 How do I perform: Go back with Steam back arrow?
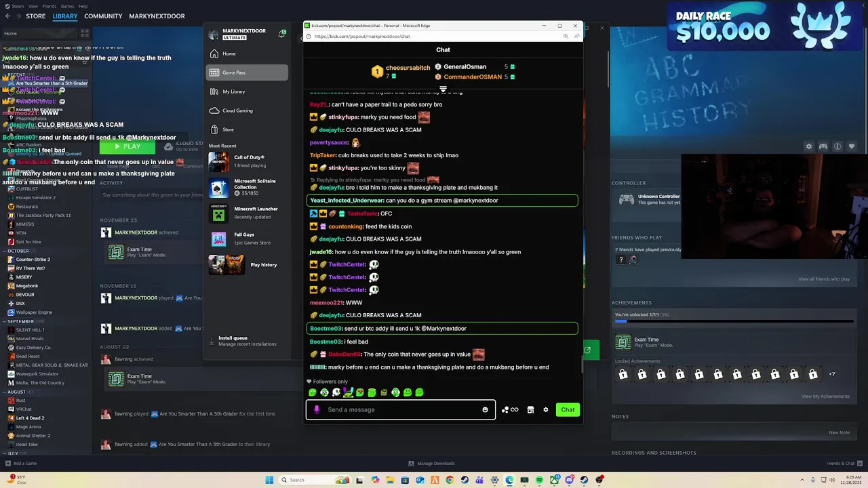click(7, 16)
